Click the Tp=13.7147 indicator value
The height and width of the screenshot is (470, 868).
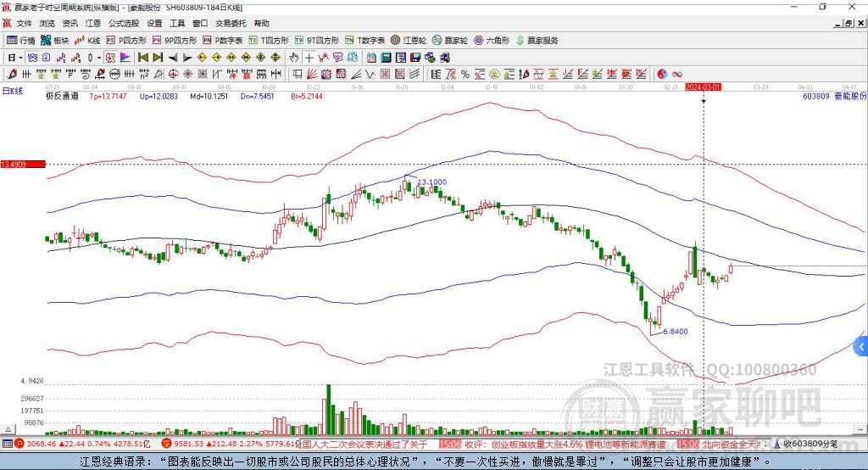108,96
